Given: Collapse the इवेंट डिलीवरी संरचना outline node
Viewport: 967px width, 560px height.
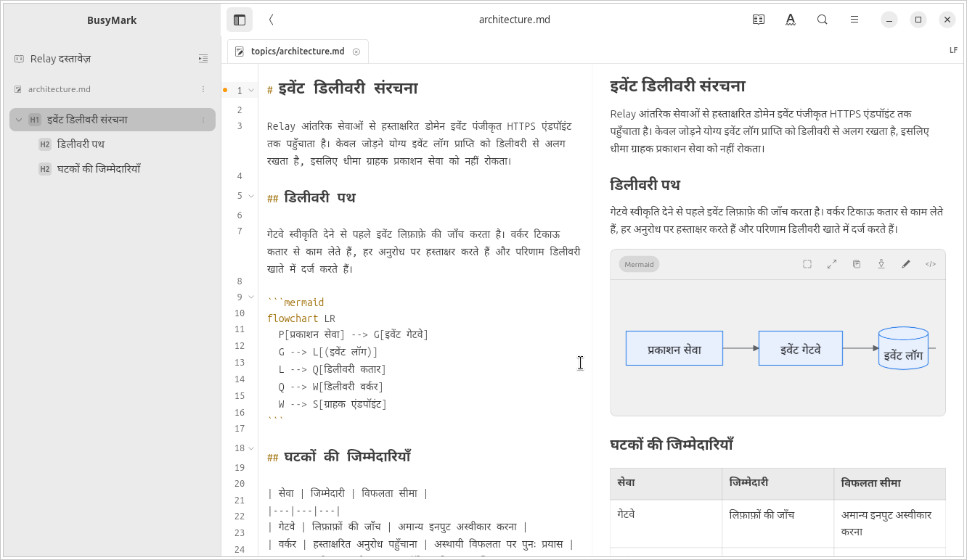Looking at the screenshot, I should [x=19, y=120].
